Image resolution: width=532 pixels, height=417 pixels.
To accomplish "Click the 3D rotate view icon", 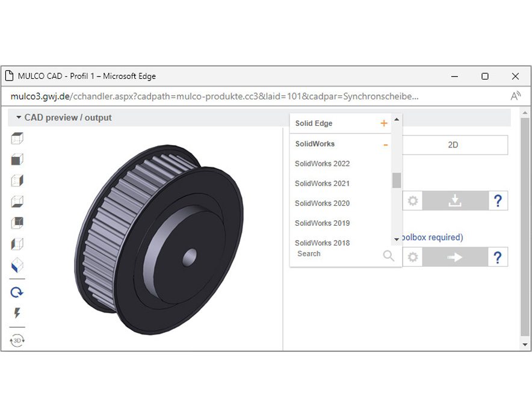I will point(17,341).
